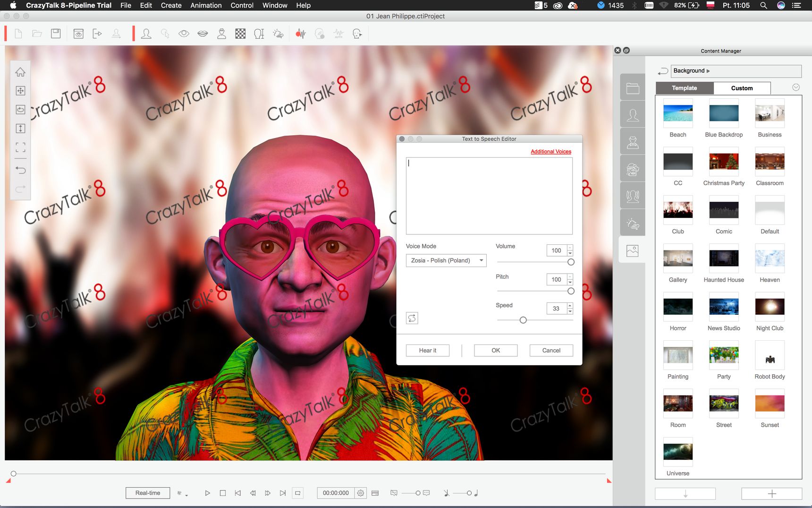Toggle loop playback button

tap(298, 493)
